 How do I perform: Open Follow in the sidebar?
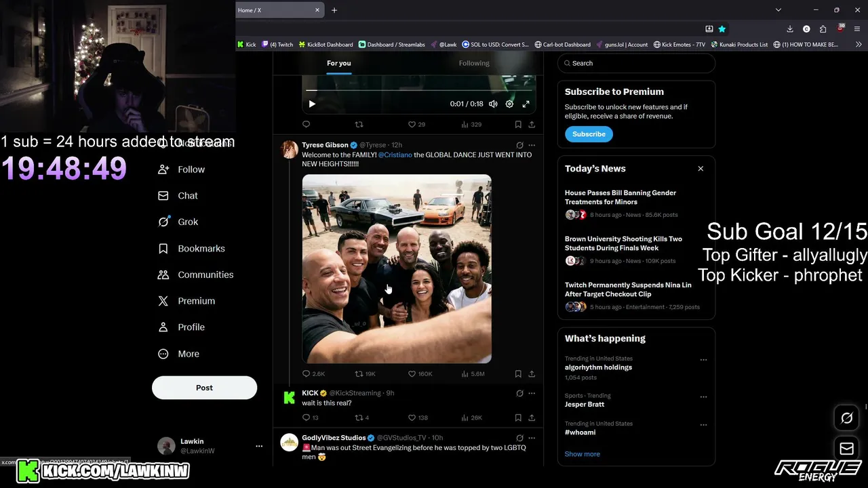[x=181, y=169]
